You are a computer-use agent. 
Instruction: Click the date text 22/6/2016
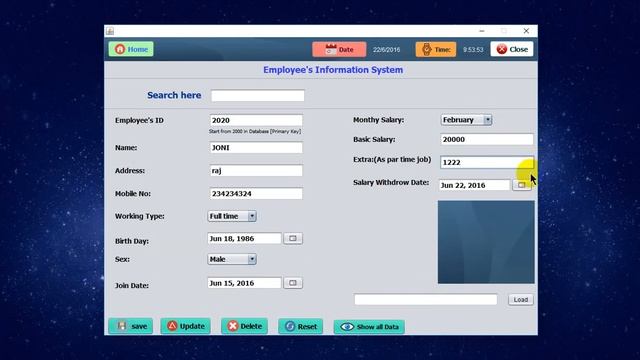pos(387,50)
